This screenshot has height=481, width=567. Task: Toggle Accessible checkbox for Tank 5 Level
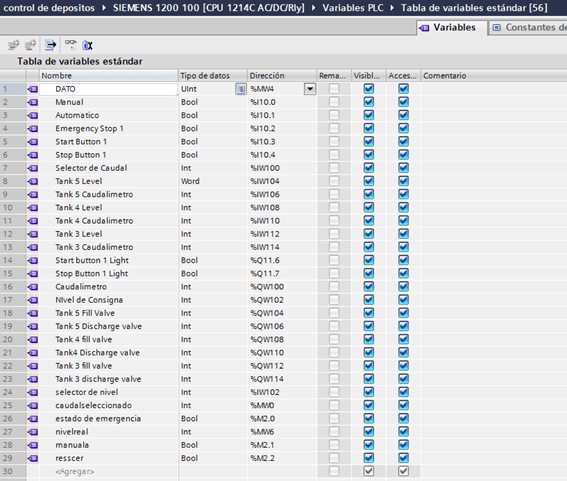403,181
